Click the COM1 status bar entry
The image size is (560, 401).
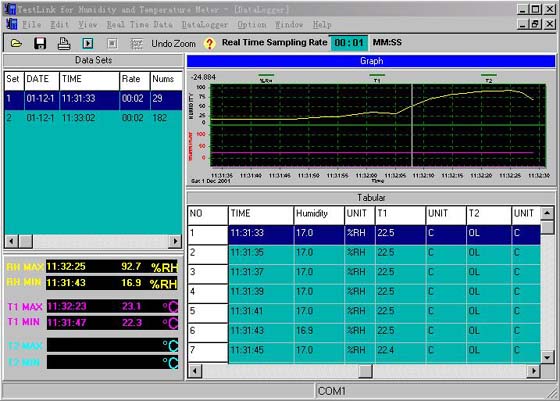click(332, 391)
